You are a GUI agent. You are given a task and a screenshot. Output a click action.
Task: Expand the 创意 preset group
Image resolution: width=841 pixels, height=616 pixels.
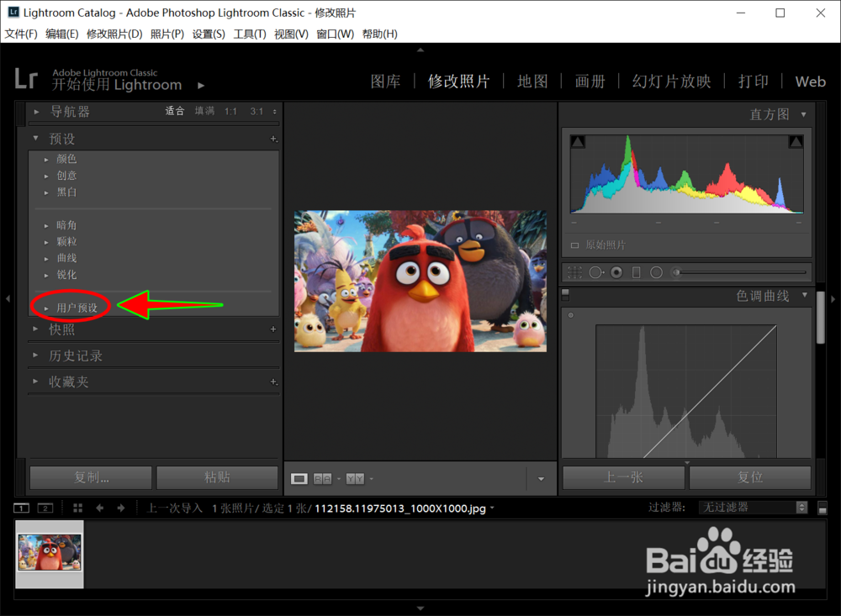click(46, 176)
